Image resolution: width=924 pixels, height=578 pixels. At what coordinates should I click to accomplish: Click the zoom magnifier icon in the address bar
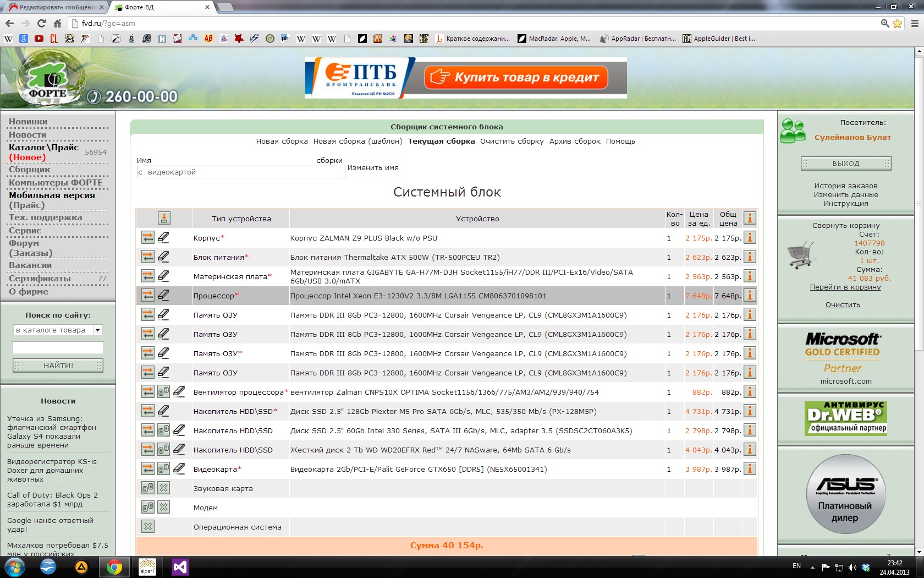point(885,23)
